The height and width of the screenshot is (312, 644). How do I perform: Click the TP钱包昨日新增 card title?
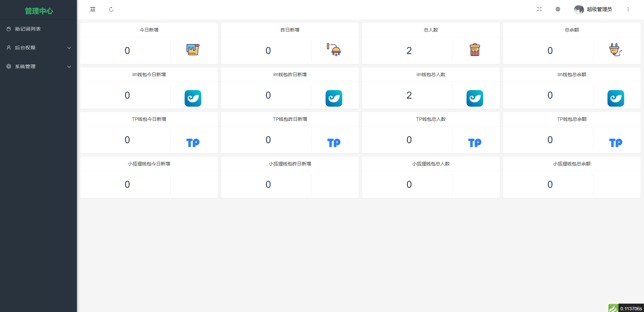tap(290, 119)
